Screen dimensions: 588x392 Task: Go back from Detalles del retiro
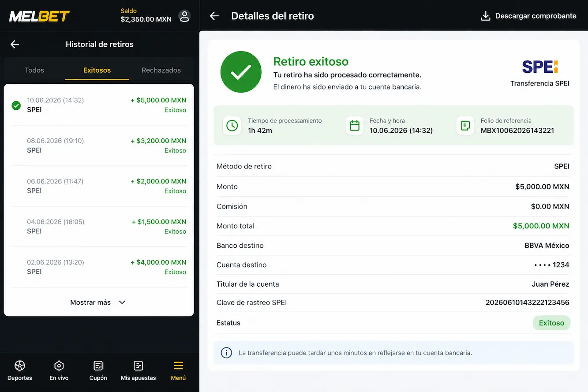(214, 16)
